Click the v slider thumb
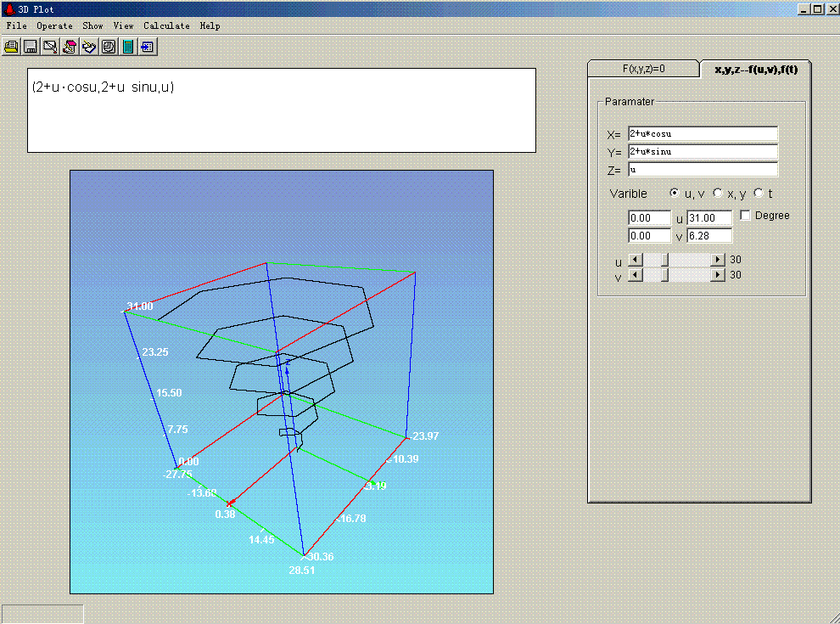 click(665, 275)
